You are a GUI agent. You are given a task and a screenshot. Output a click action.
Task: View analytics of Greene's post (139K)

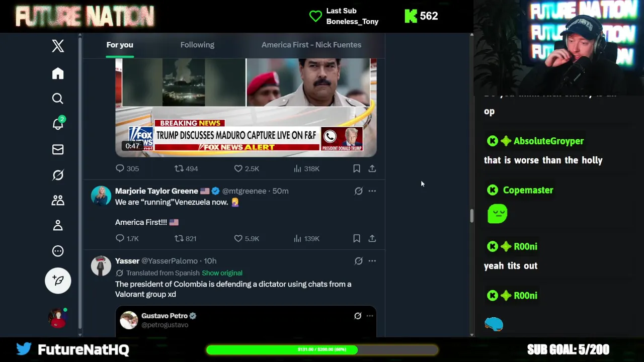pos(306,238)
